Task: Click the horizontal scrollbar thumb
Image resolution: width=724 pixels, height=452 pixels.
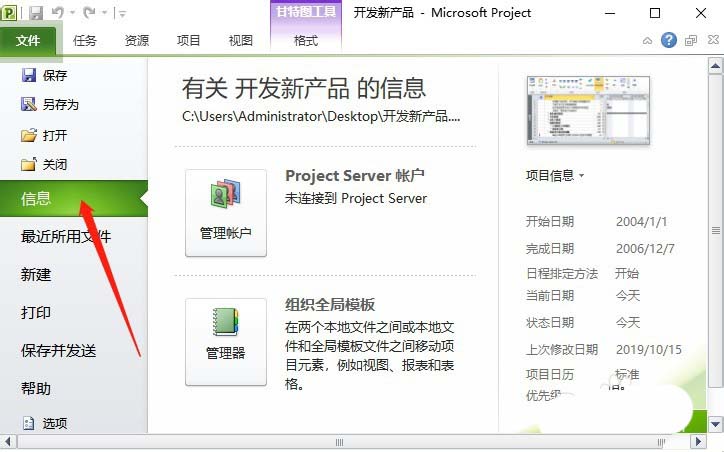Action: [339, 442]
